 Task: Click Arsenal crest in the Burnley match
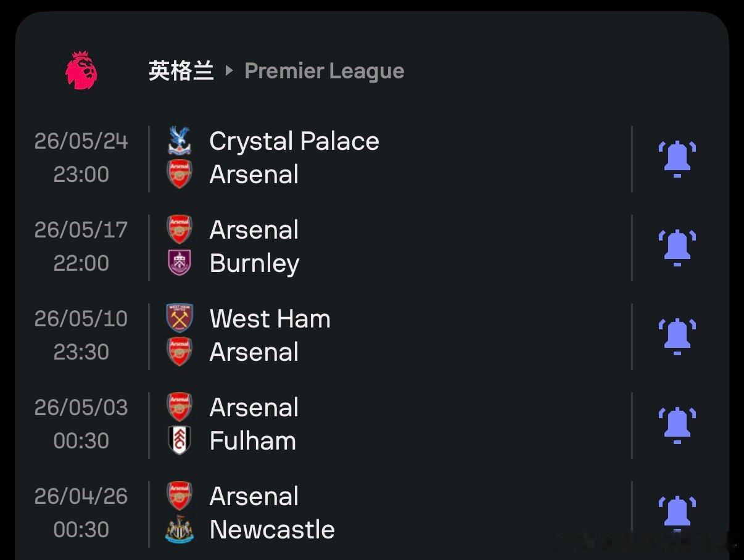[180, 230]
